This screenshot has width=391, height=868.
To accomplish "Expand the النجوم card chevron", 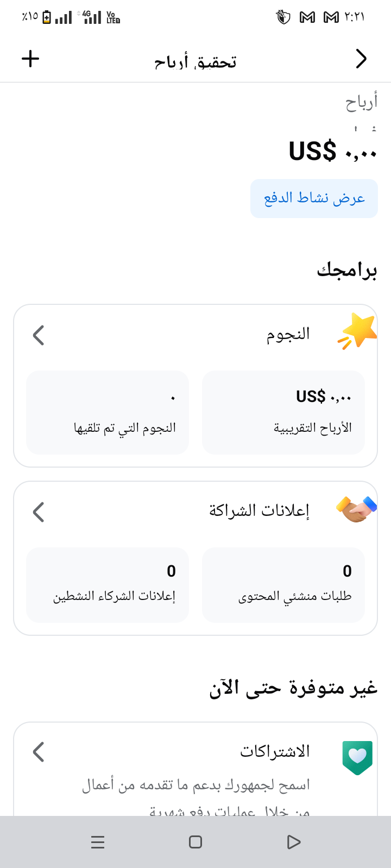I will 39,335.
